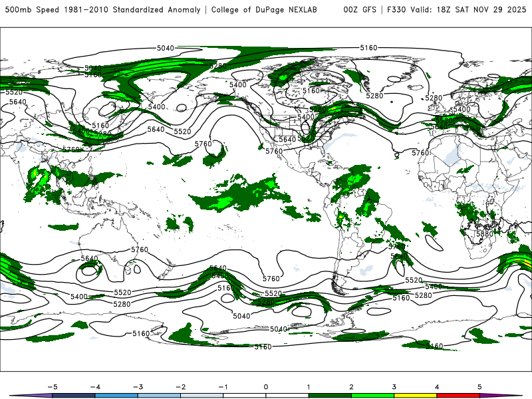The height and width of the screenshot is (399, 532).
Task: Click the "5" colorbar tick label
Action: 479,387
